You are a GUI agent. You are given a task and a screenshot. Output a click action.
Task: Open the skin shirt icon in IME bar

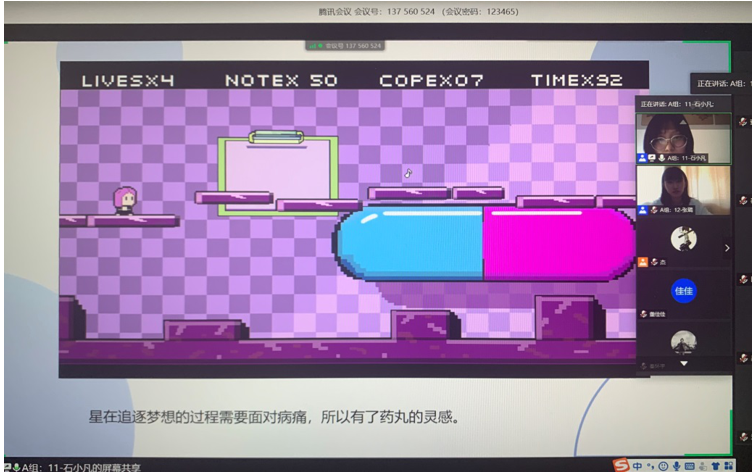tap(716, 466)
